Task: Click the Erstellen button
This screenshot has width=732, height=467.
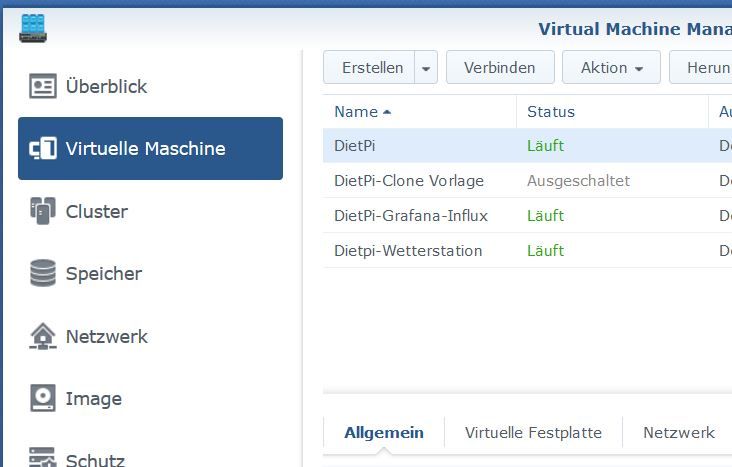Action: (x=372, y=68)
